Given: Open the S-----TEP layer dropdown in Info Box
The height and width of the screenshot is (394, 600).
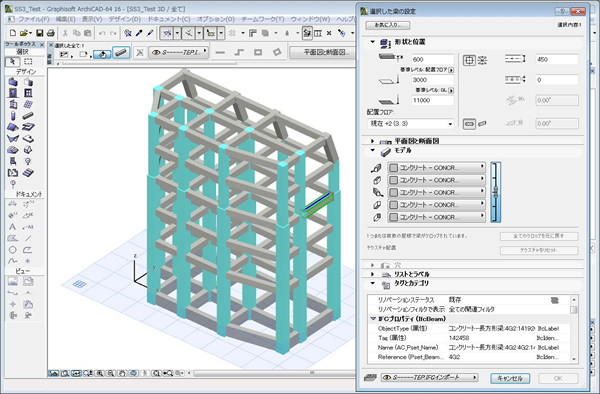Looking at the screenshot, I should point(178,52).
